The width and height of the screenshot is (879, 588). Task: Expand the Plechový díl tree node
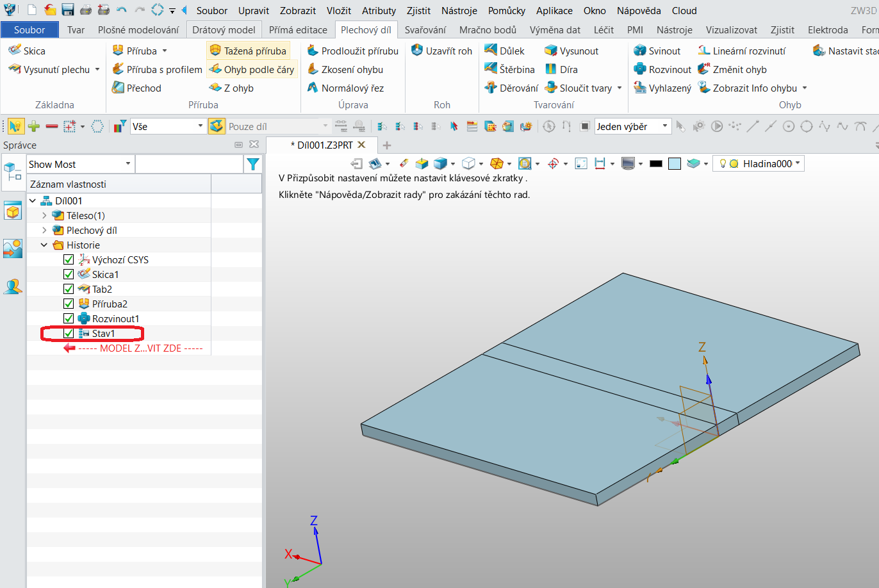(44, 230)
